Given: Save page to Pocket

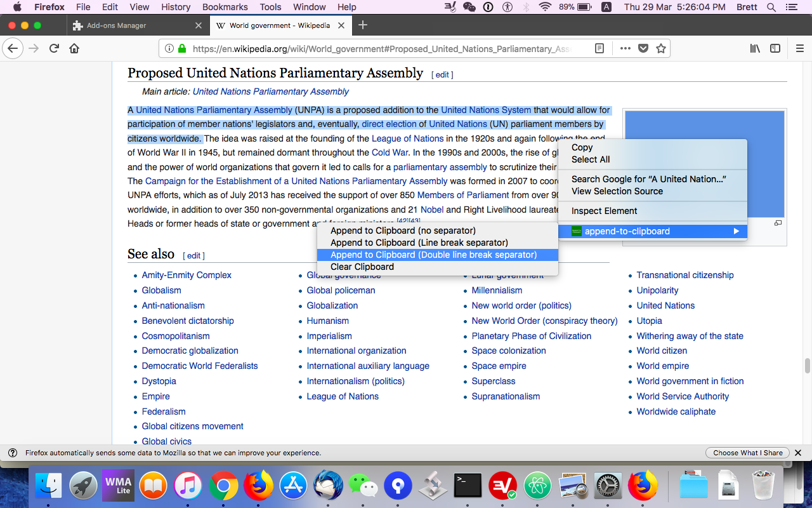Looking at the screenshot, I should click(643, 48).
